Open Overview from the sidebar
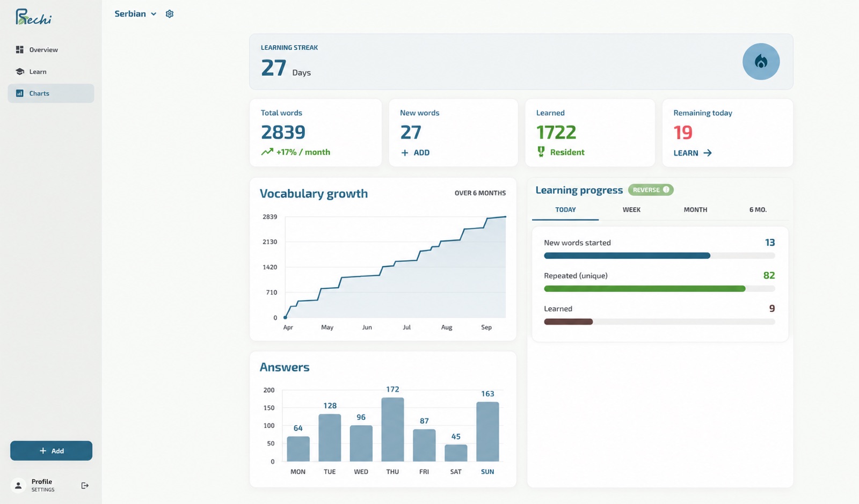The height and width of the screenshot is (504, 859). click(x=50, y=49)
